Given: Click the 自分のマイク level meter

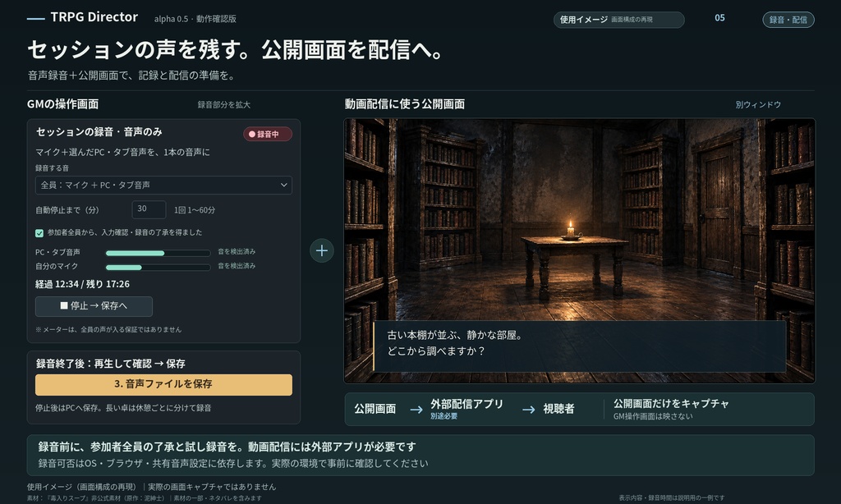Looking at the screenshot, I should (x=158, y=267).
